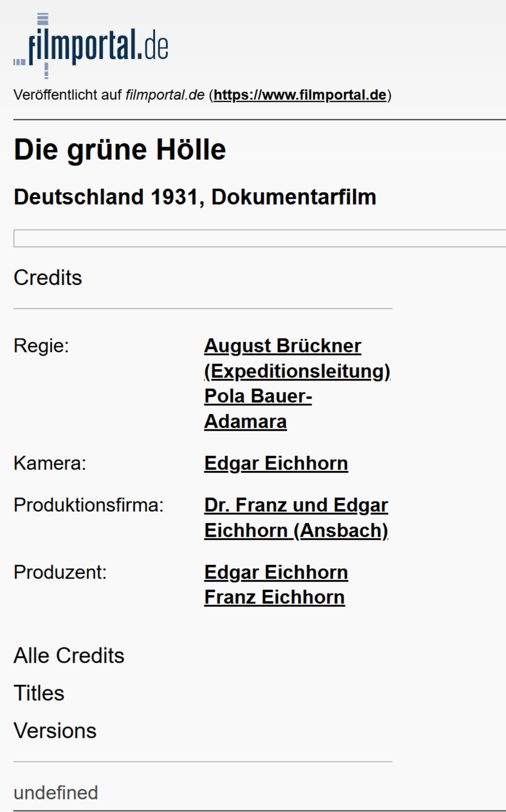Click the Produktionsfirma label
The image size is (506, 812).
[88, 505]
